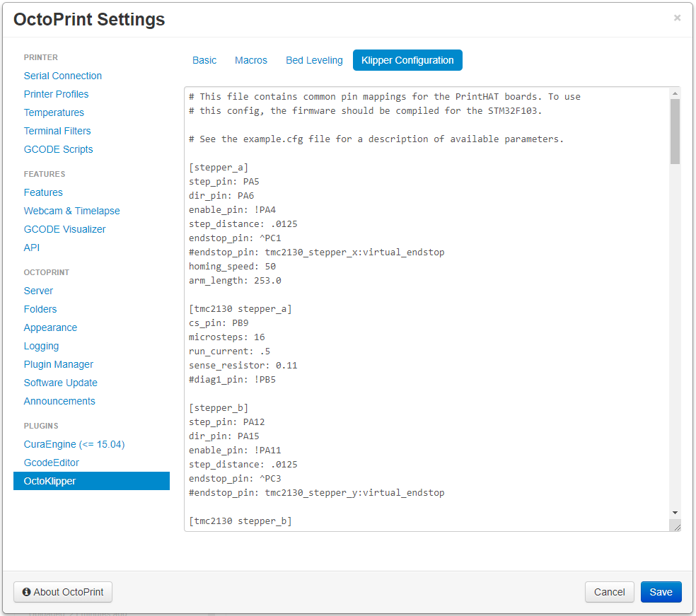Click the 'enable_pin: !PA4' line
The image size is (696, 616).
(x=232, y=210)
